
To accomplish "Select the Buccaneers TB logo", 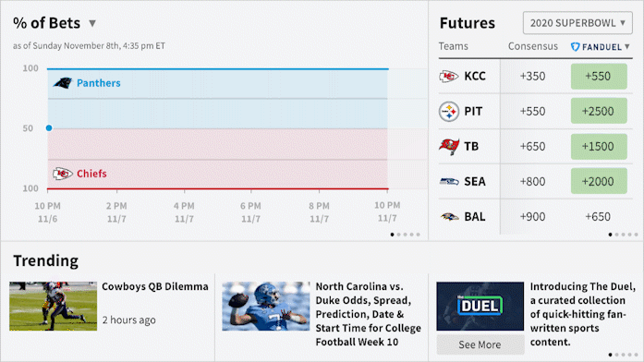I will [x=449, y=147].
